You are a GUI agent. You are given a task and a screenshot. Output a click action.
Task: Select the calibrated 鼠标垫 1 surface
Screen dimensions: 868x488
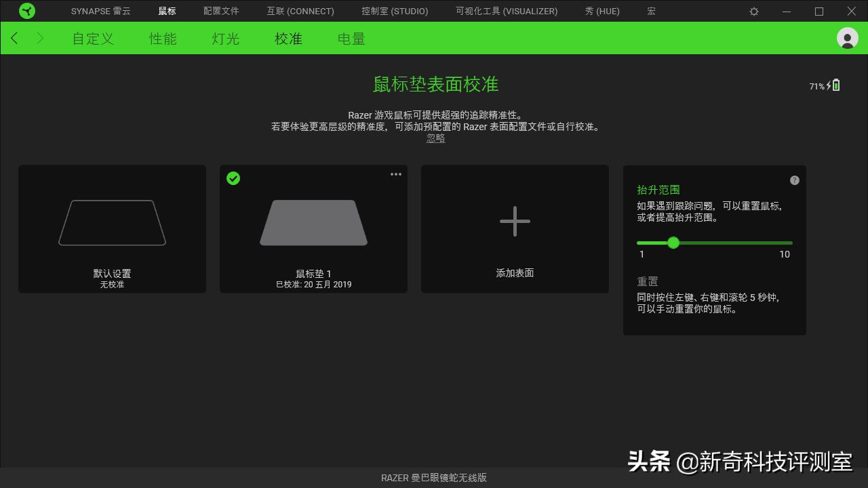313,228
